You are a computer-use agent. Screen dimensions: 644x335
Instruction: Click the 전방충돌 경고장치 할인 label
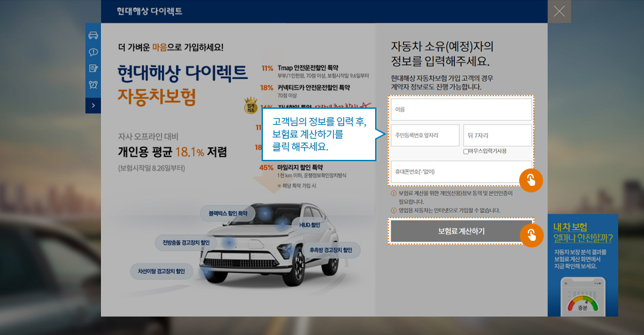(x=186, y=243)
